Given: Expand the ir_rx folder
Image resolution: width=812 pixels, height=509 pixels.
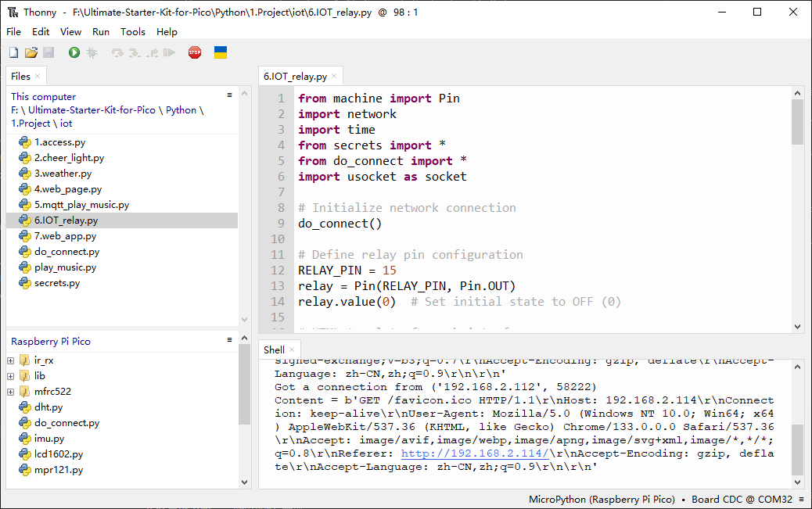Looking at the screenshot, I should pyautogui.click(x=10, y=360).
